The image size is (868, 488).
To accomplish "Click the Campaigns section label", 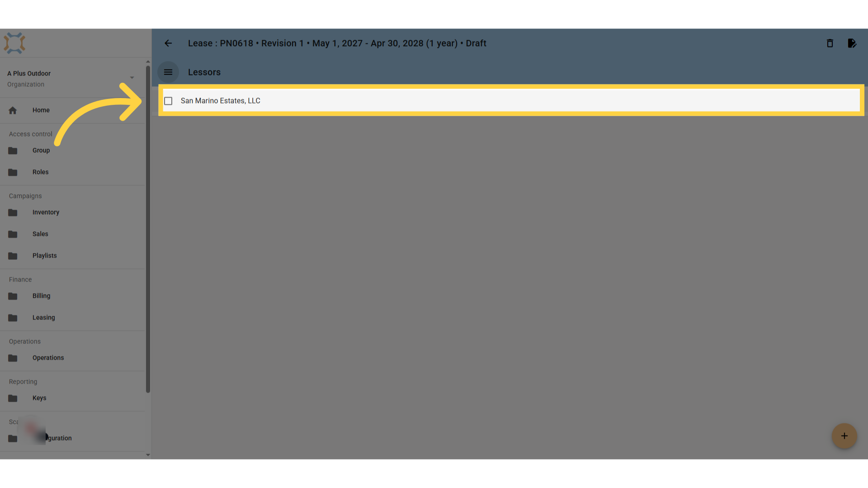I will [25, 196].
